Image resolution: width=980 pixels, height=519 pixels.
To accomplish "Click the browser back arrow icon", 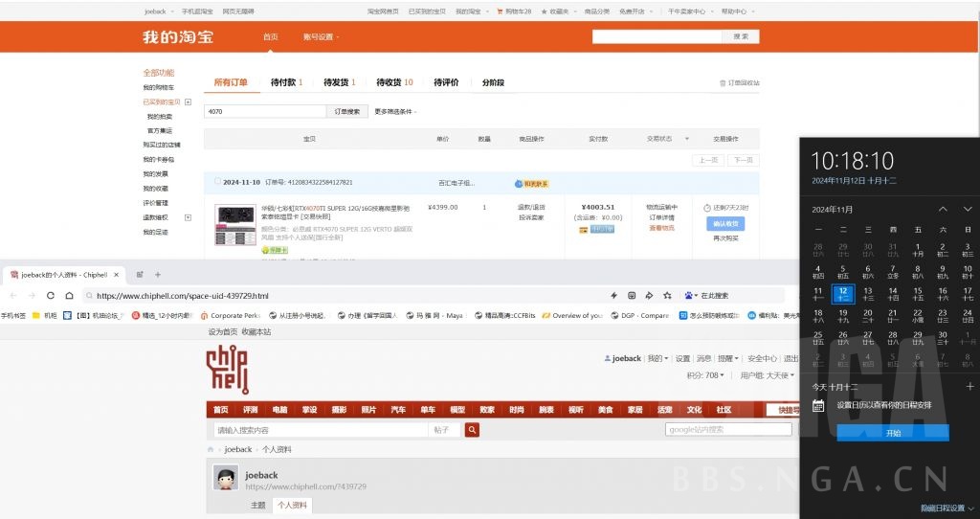I will tap(13, 295).
